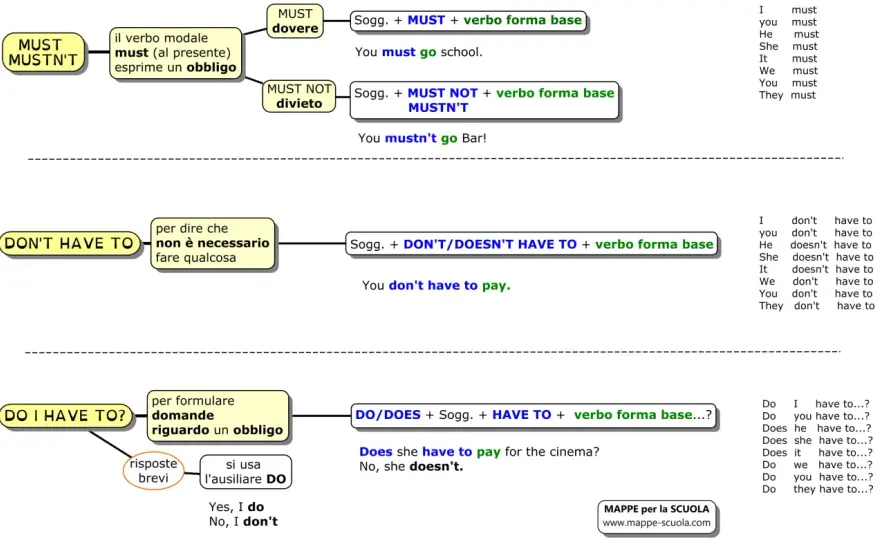This screenshot has height=540, width=880.
Task: Click the 'Do they have to...?' row
Action: pyautogui.click(x=818, y=489)
